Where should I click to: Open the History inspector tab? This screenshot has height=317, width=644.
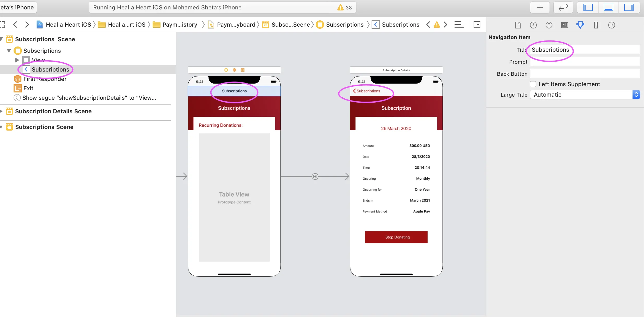click(x=533, y=25)
